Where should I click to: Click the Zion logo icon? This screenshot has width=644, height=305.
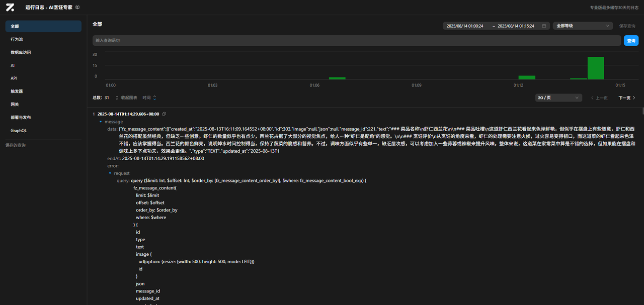[x=10, y=8]
